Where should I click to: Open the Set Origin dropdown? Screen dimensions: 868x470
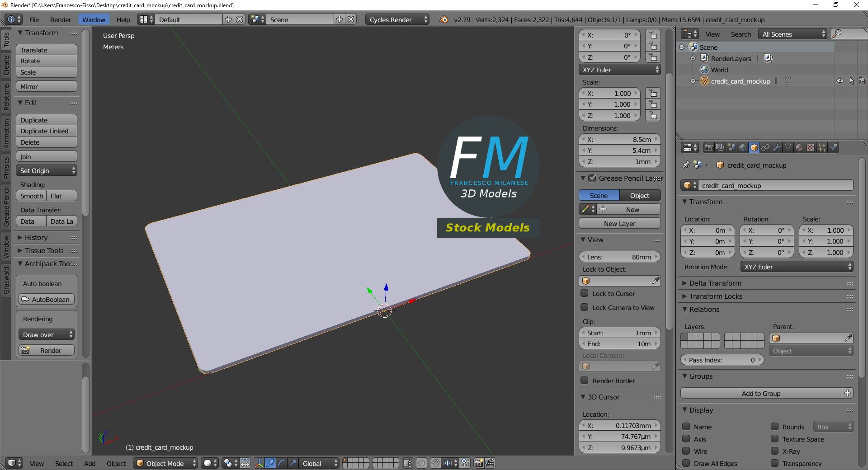pyautogui.click(x=47, y=171)
